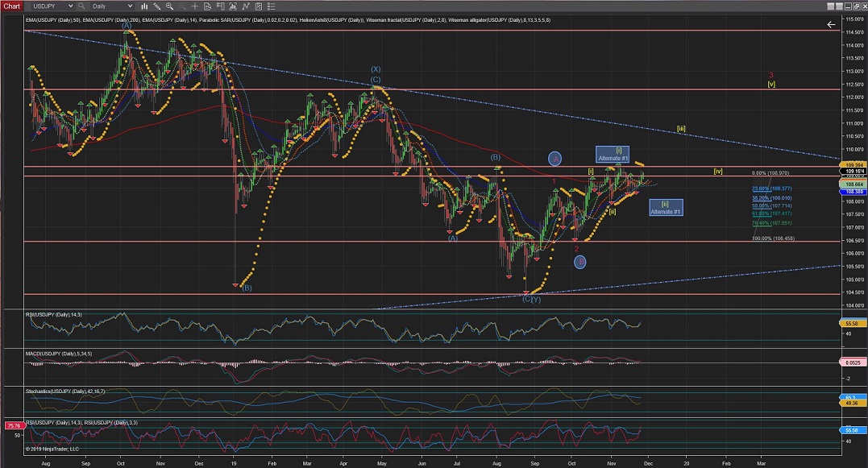Click the left arrow button at chart top-right
868x468 pixels.
coord(831,24)
